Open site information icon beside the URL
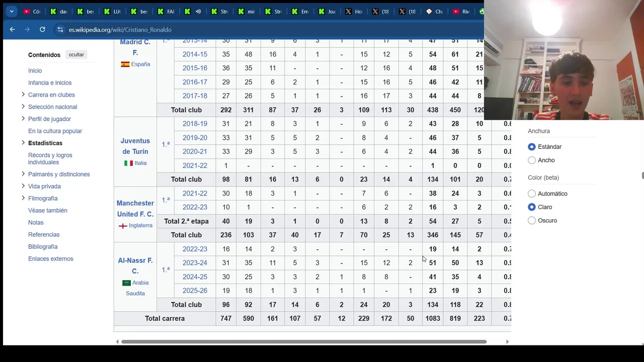The width and height of the screenshot is (644, 362). pos(60,30)
